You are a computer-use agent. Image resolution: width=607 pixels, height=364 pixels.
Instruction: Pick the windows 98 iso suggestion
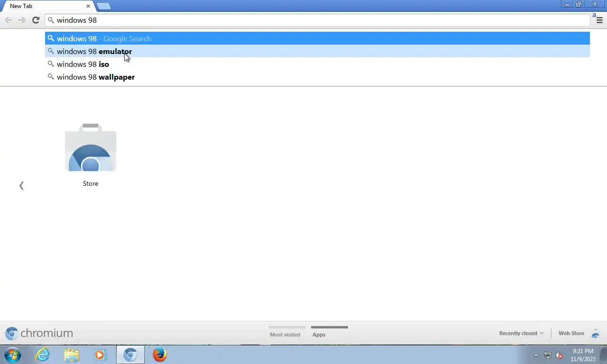tap(317, 64)
